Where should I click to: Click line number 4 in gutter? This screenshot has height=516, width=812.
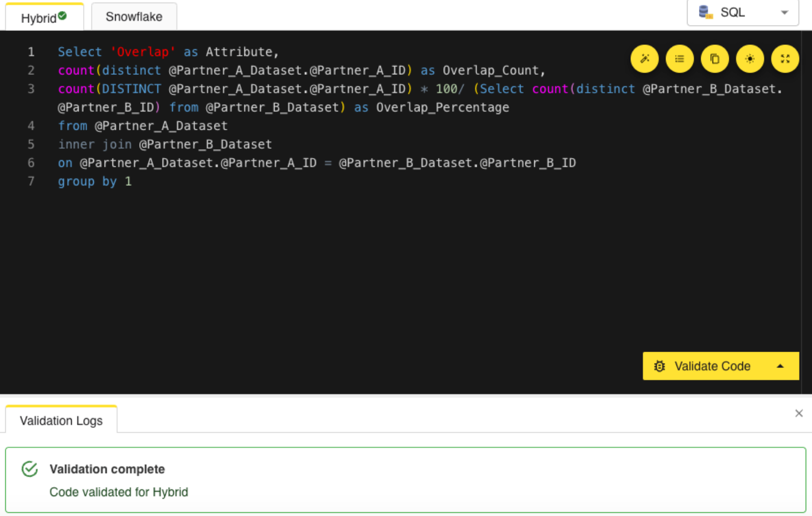pos(31,126)
